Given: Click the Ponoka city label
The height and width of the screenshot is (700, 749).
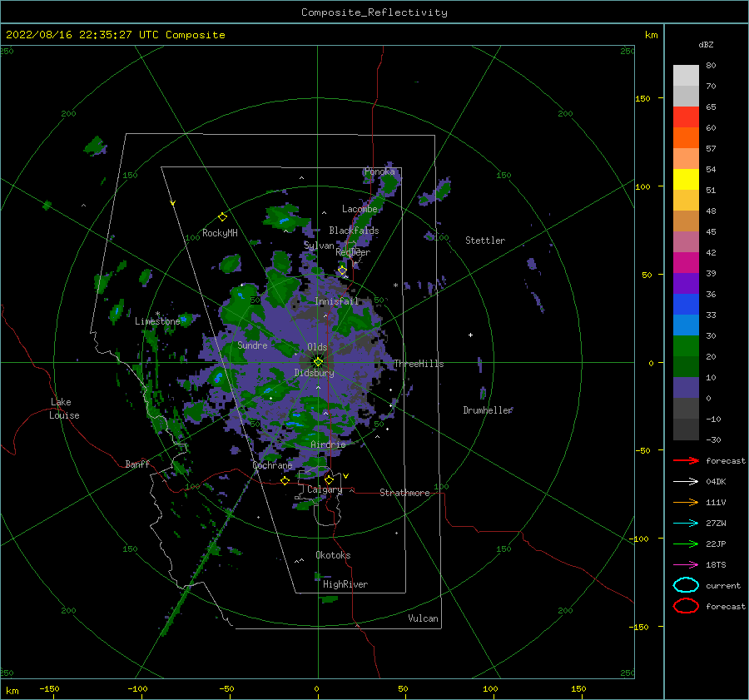Looking at the screenshot, I should pos(379,171).
